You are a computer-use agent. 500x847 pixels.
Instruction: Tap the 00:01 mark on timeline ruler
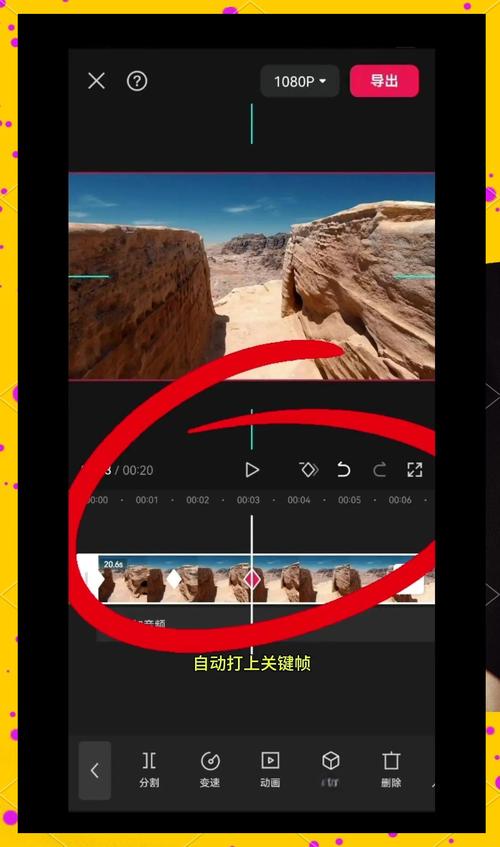pyautogui.click(x=147, y=500)
